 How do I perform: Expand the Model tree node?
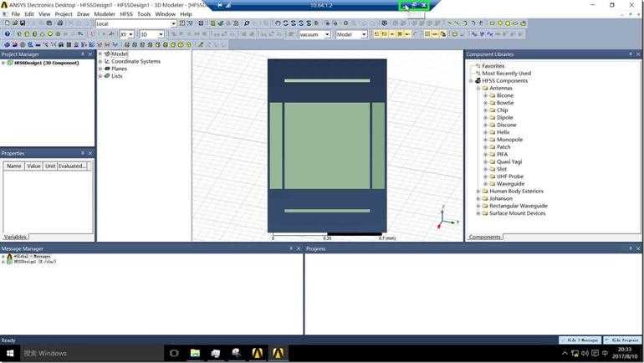coord(100,54)
